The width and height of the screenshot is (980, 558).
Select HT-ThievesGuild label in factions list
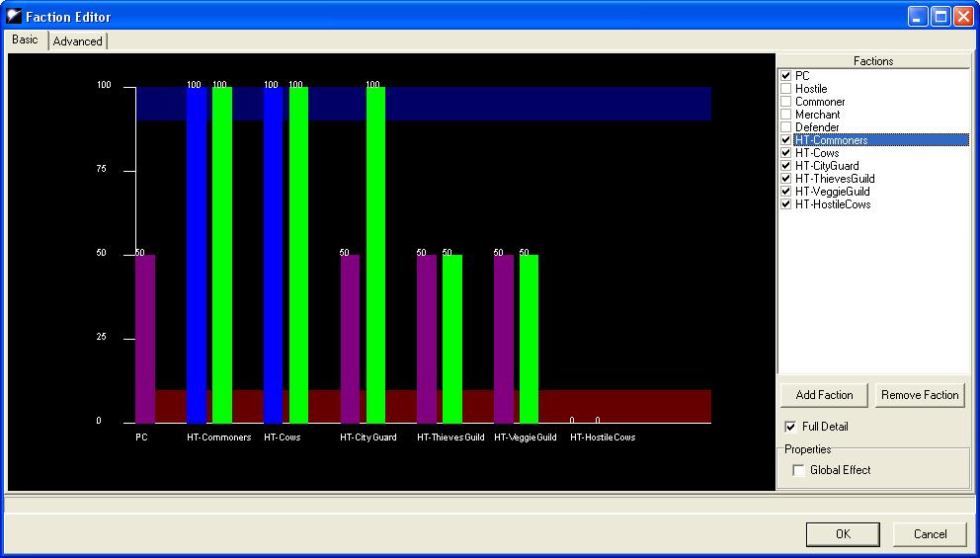point(835,179)
